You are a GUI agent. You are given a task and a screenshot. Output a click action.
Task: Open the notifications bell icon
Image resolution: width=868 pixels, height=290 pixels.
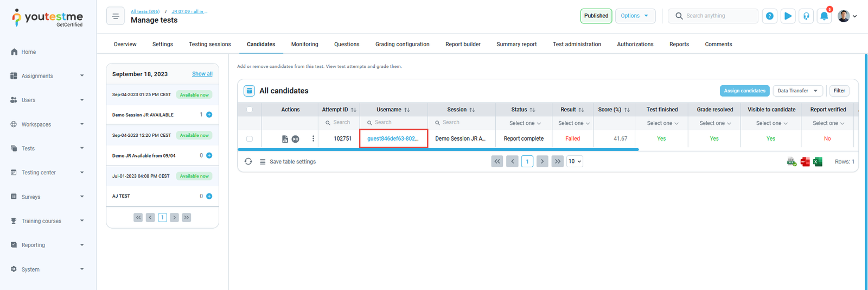(824, 16)
